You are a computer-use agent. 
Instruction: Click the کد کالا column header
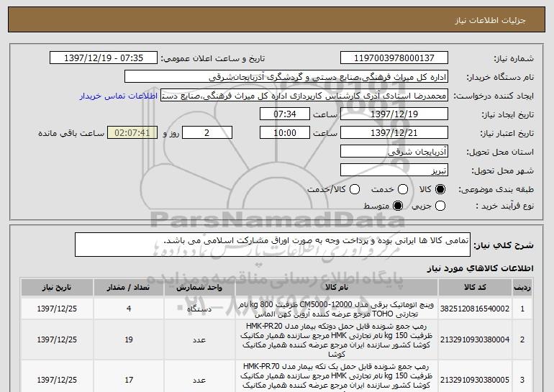475,288
